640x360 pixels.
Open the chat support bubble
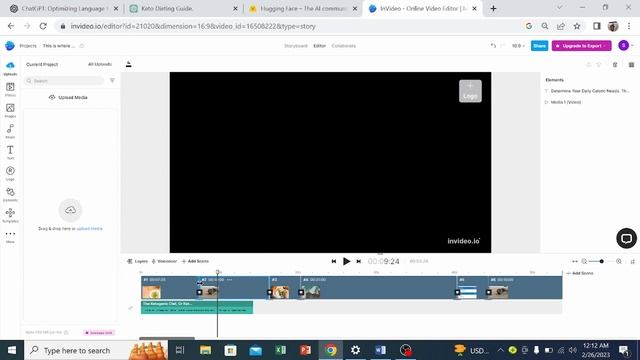pyautogui.click(x=627, y=238)
